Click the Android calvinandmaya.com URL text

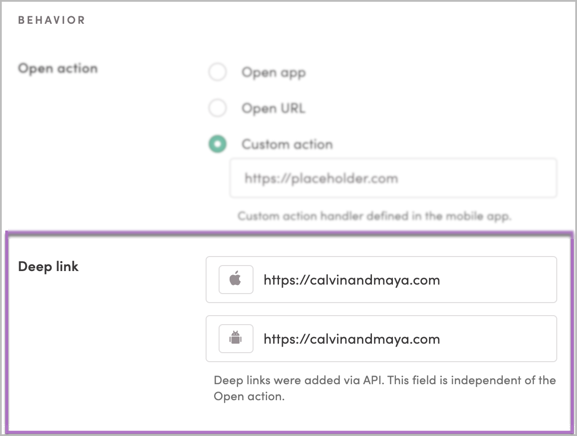(351, 339)
